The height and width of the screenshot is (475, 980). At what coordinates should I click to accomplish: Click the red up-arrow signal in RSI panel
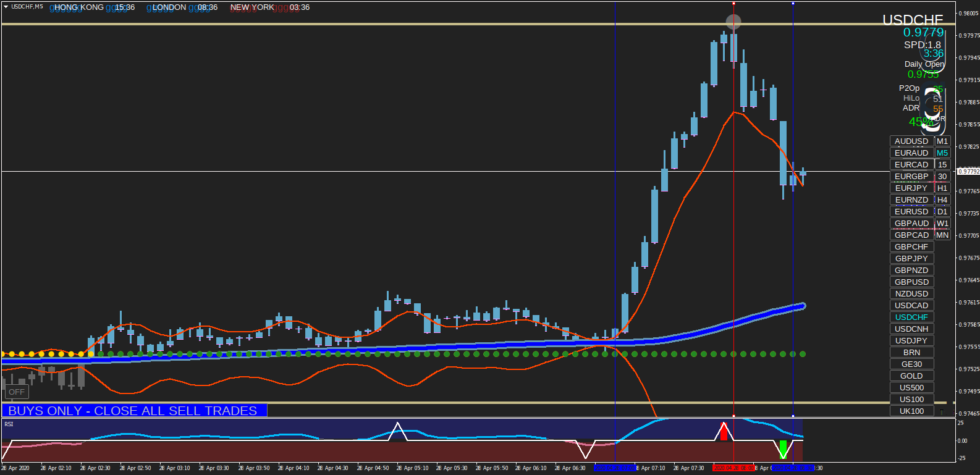pyautogui.click(x=724, y=431)
